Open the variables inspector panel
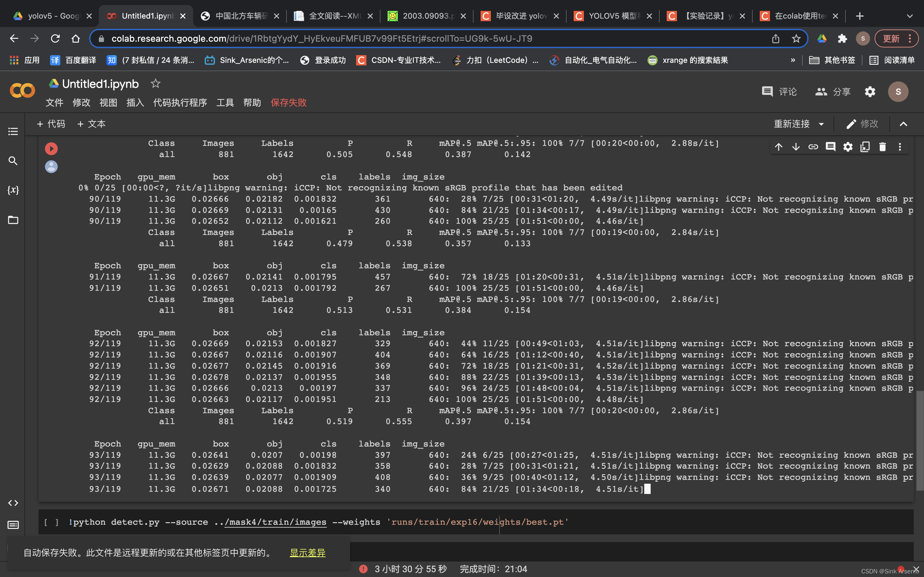The image size is (924, 577). 13,190
